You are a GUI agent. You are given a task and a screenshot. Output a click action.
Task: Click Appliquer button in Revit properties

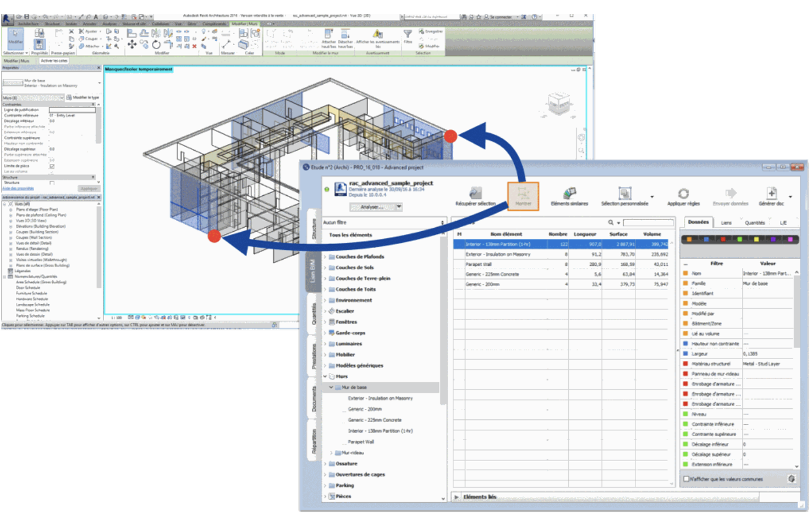tap(89, 188)
